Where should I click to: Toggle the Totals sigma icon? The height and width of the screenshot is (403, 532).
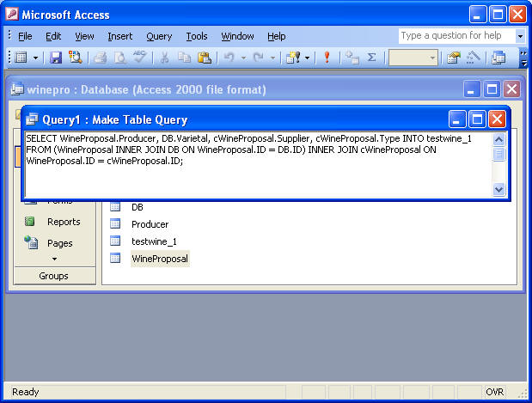[x=372, y=58]
